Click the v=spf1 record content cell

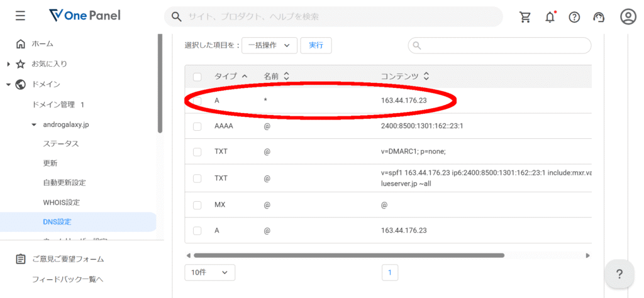pos(486,178)
